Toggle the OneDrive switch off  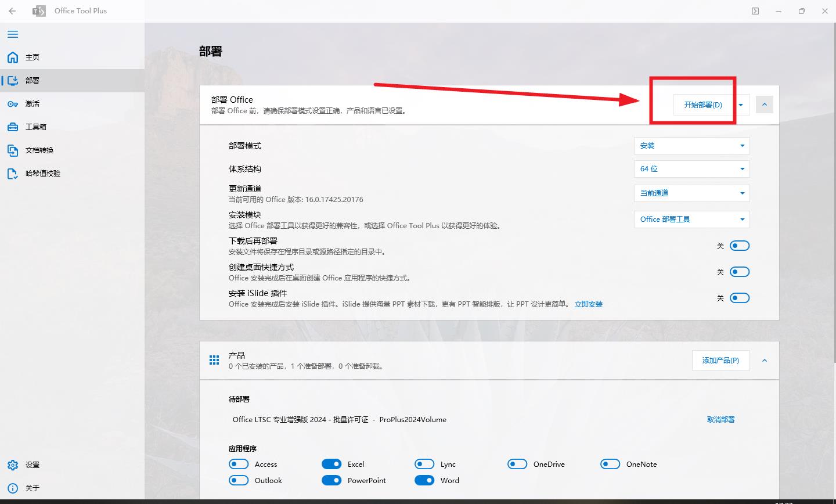pos(517,464)
